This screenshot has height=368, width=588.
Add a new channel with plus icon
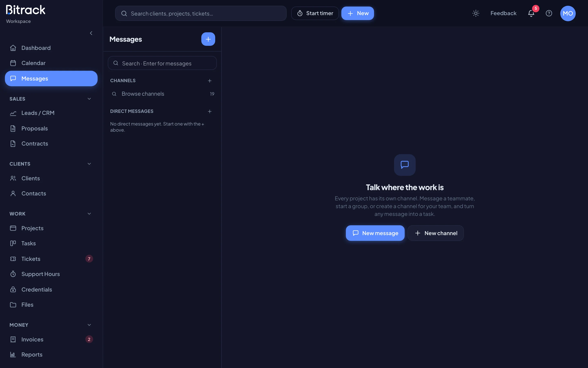point(210,81)
